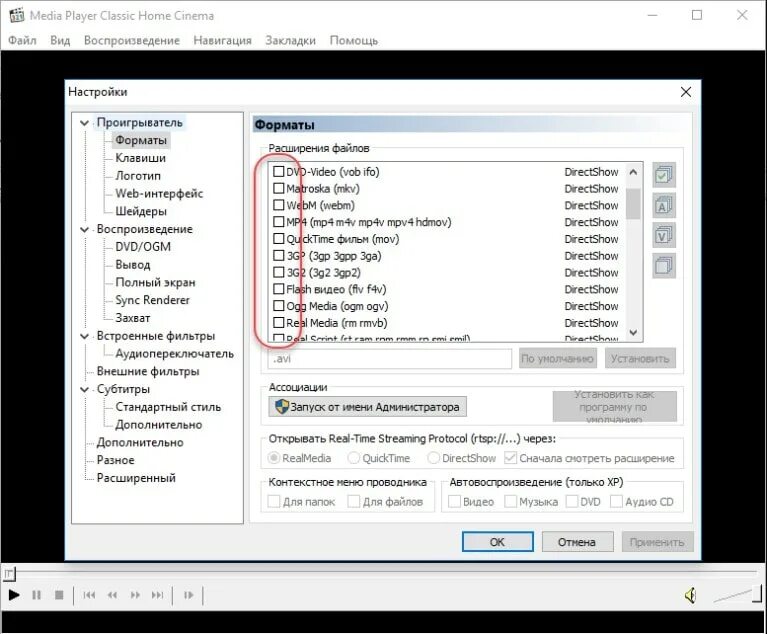This screenshot has height=634, width=767.
Task: Click the Pause button in the player bar
Action: coord(36,595)
